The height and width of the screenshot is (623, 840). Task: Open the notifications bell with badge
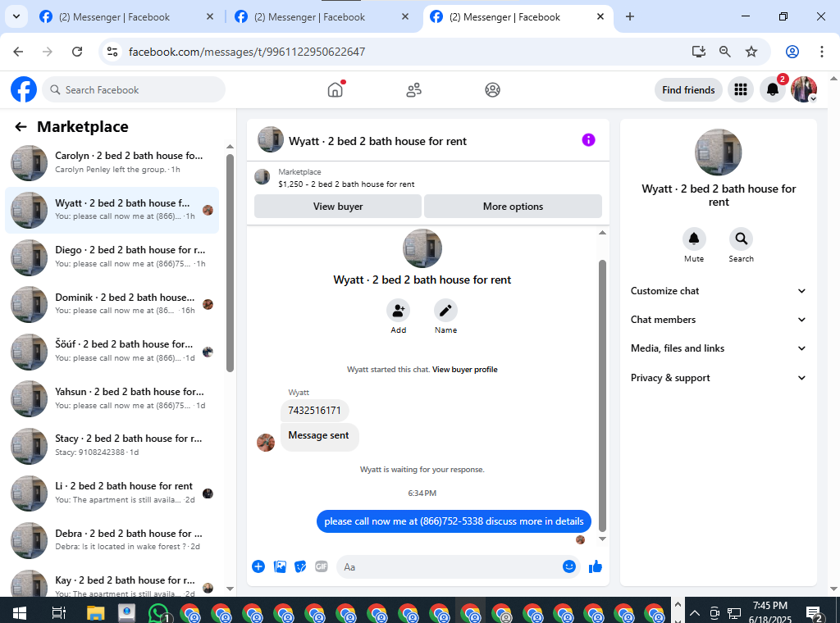click(x=773, y=89)
